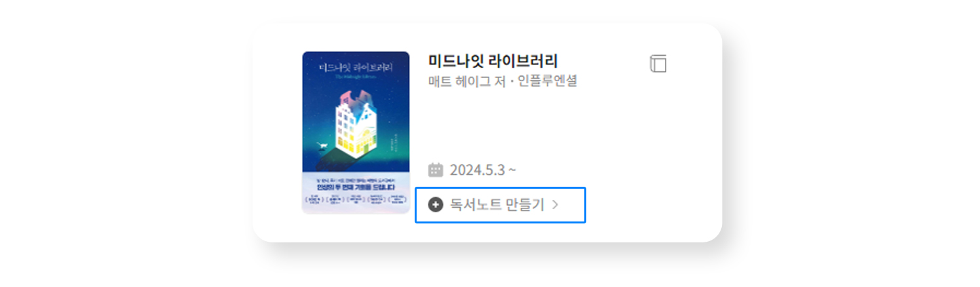Click the dot separator between author and publisher

click(x=513, y=82)
